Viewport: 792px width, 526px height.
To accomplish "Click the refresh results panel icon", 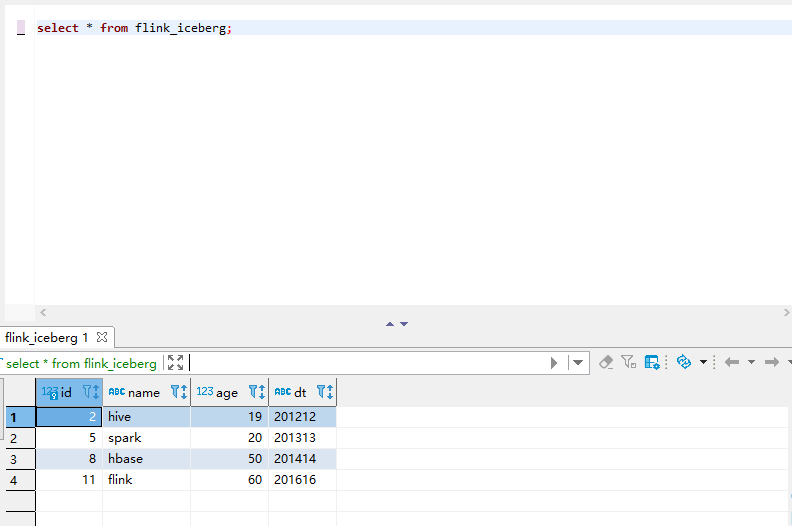I will [684, 363].
